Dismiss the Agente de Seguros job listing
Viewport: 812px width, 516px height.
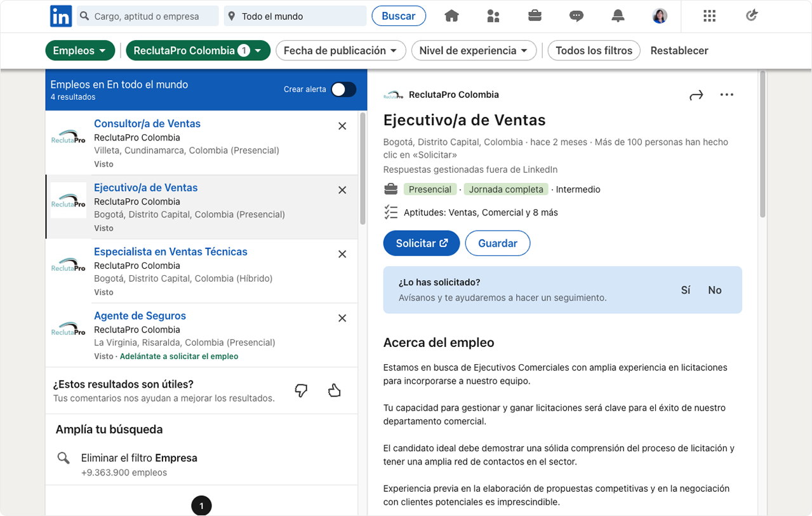pos(342,318)
